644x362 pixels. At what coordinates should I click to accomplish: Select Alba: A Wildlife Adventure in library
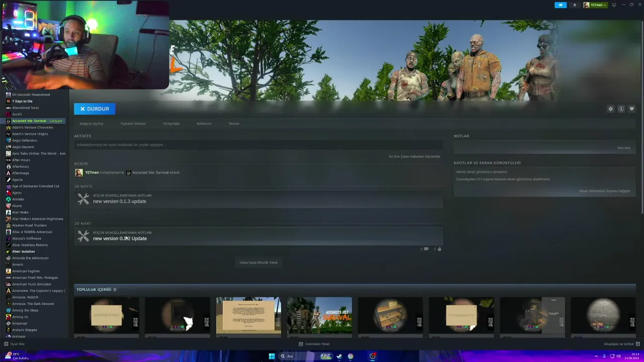32,232
